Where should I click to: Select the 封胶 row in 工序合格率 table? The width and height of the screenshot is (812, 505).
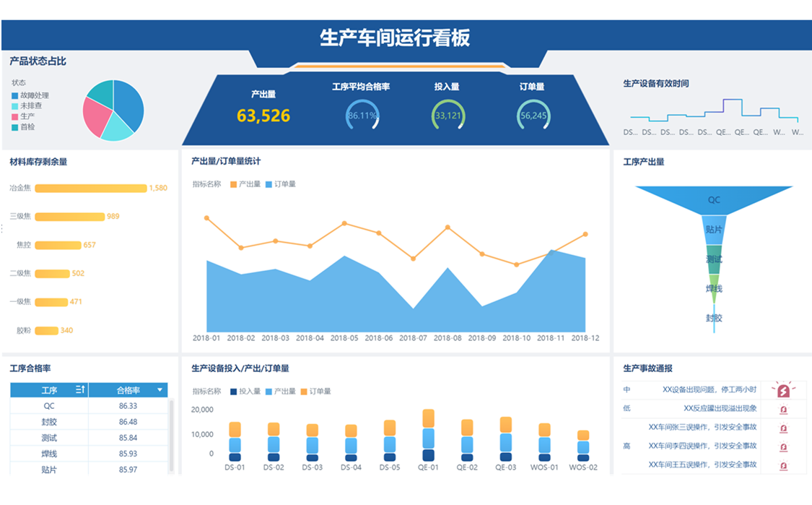coord(49,422)
